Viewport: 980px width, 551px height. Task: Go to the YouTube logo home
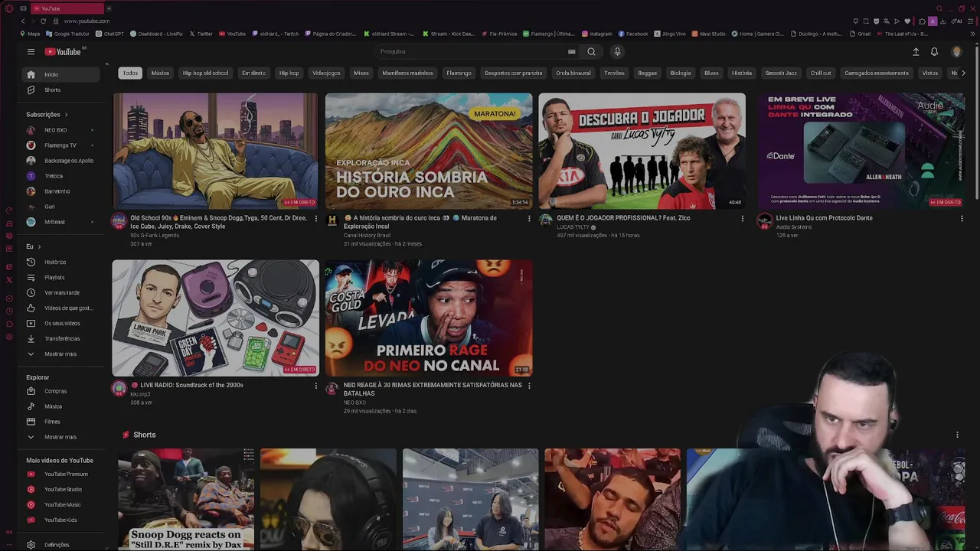tap(63, 51)
